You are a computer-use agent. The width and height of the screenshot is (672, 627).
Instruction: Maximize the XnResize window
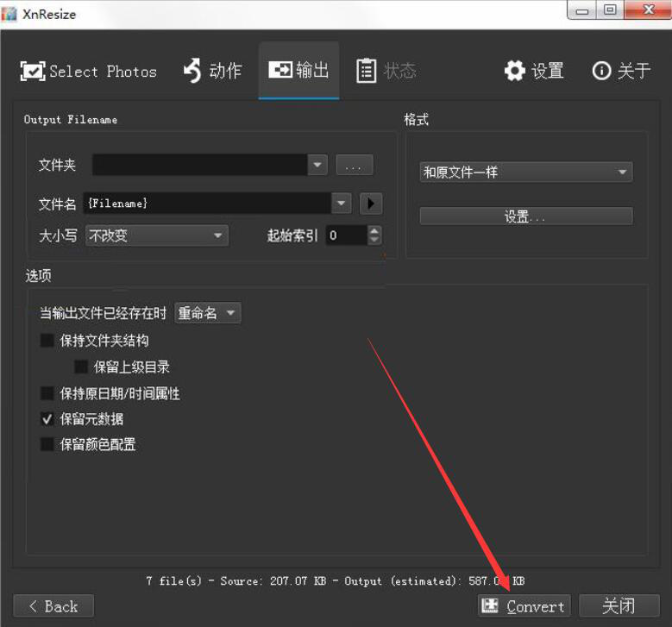point(610,10)
